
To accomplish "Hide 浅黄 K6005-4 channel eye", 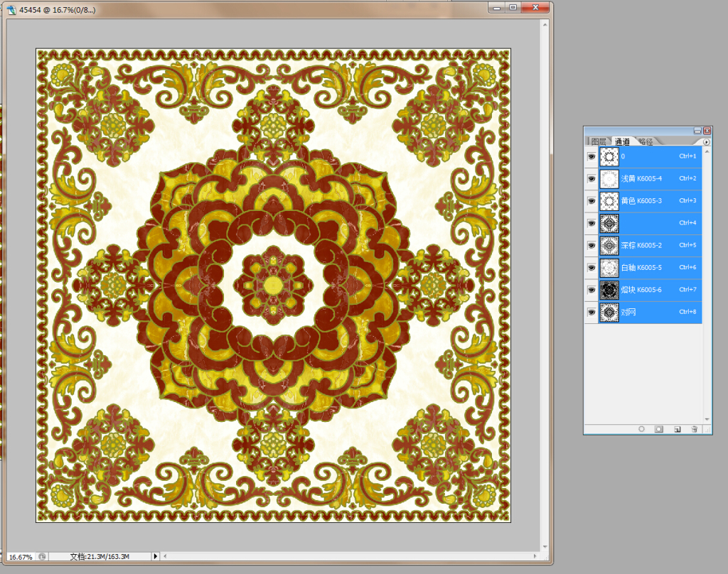I will pos(591,178).
